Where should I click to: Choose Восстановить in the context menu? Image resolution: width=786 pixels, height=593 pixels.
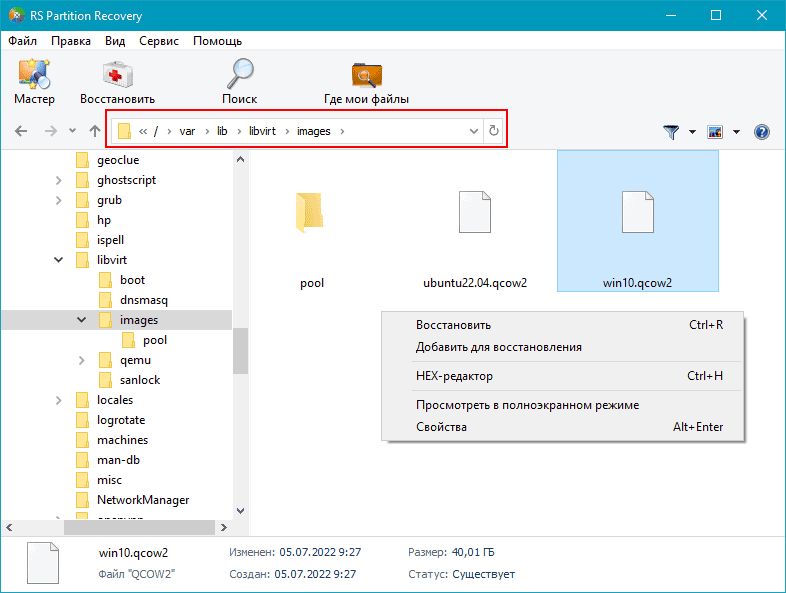(x=562, y=325)
